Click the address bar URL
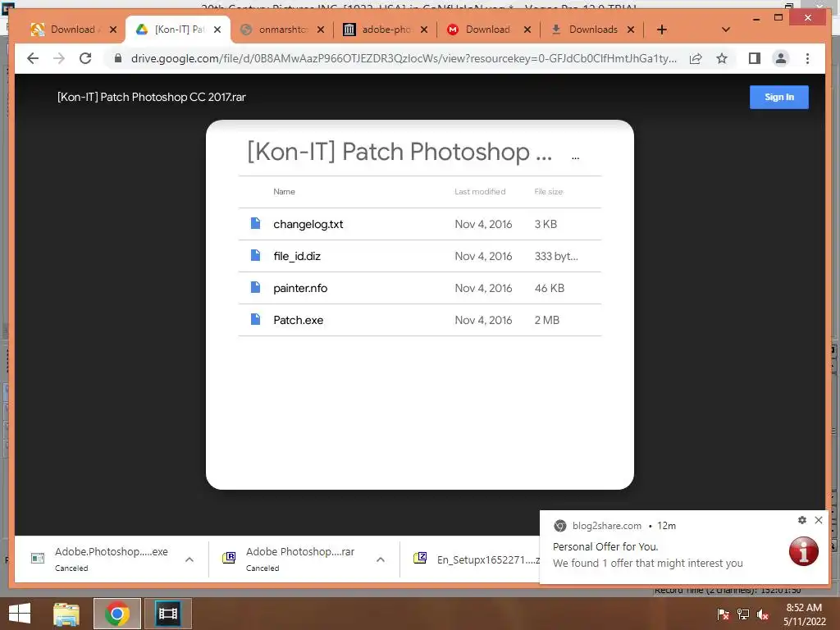Image resolution: width=840 pixels, height=630 pixels. coord(404,58)
